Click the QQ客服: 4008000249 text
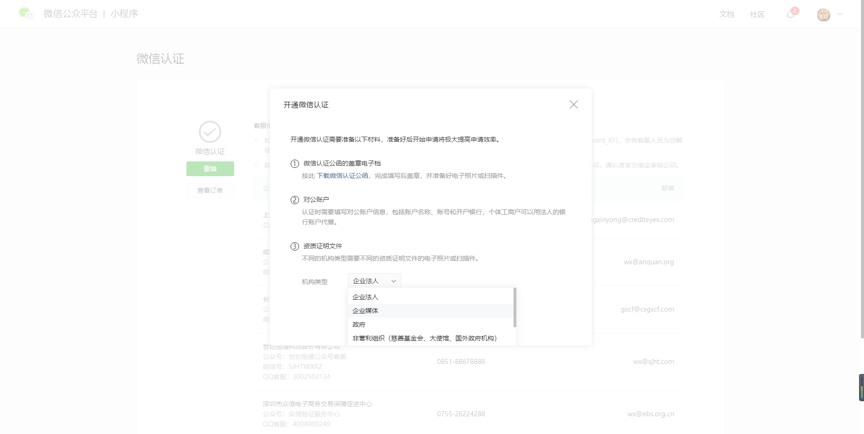864x434 pixels. [x=296, y=424]
